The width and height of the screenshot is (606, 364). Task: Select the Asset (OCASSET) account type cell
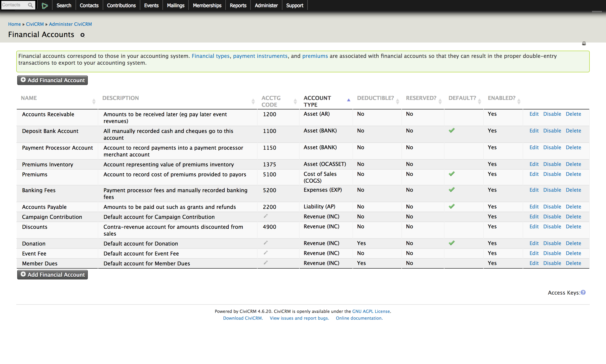coord(326,164)
